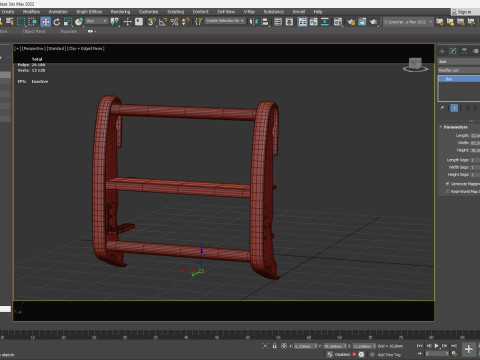Viewport: 480px width, 360px height.
Task: Toggle Spinner Snap
Action: click(185, 22)
